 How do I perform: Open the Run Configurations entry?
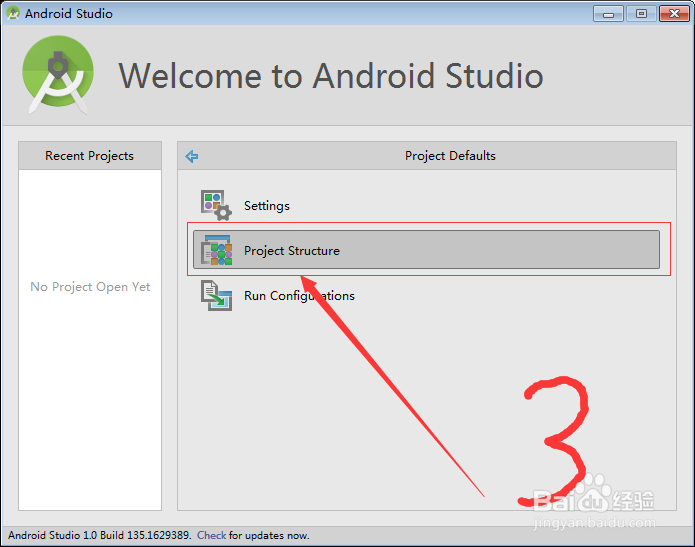pyautogui.click(x=426, y=296)
